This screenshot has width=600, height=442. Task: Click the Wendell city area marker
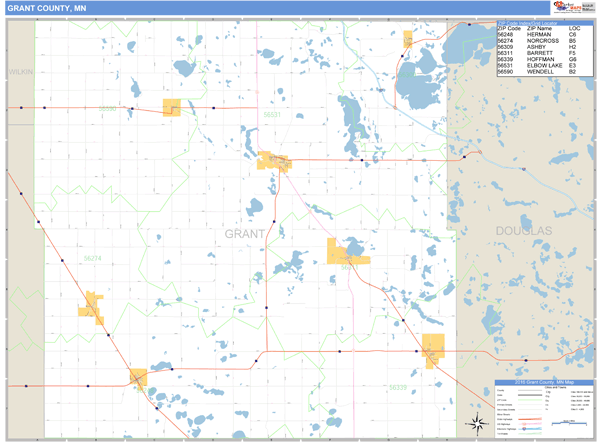173,107
